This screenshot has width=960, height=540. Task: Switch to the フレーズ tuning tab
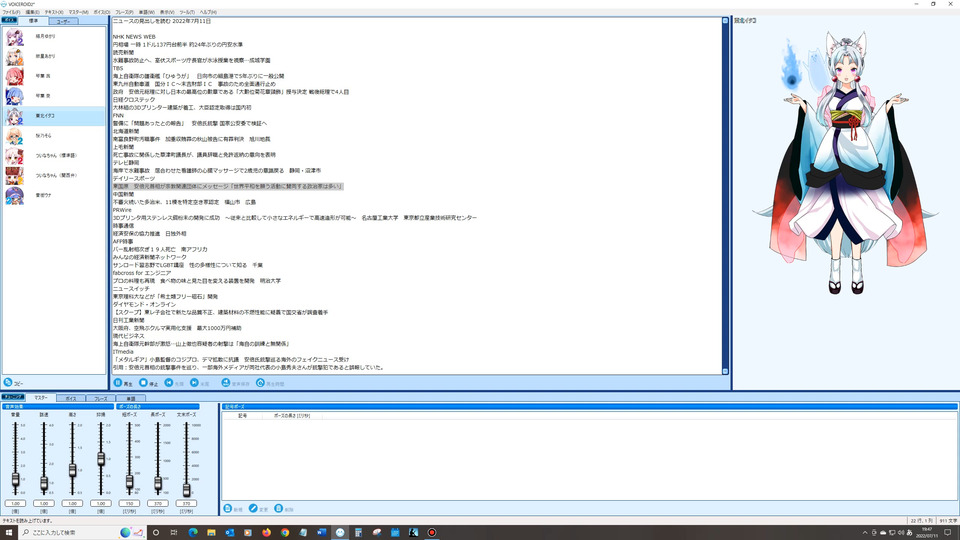100,399
